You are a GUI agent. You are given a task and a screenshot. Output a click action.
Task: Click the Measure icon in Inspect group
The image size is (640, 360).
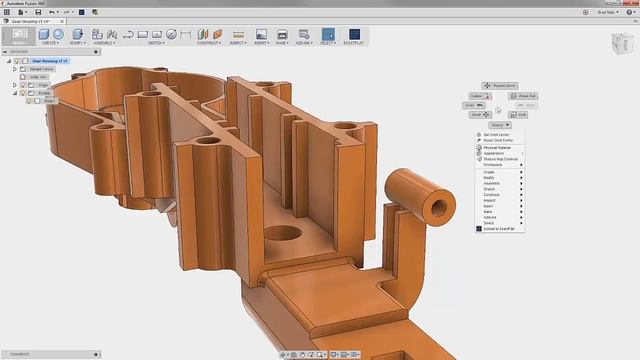[238, 34]
